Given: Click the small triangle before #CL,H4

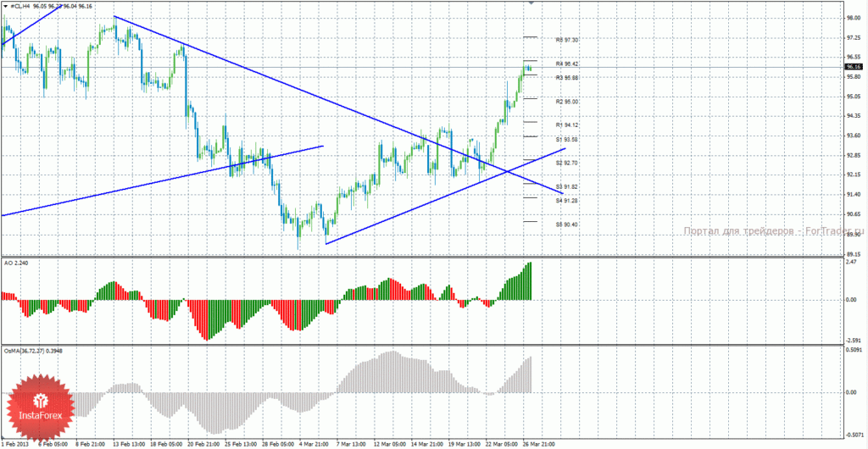Looking at the screenshot, I should (5, 5).
